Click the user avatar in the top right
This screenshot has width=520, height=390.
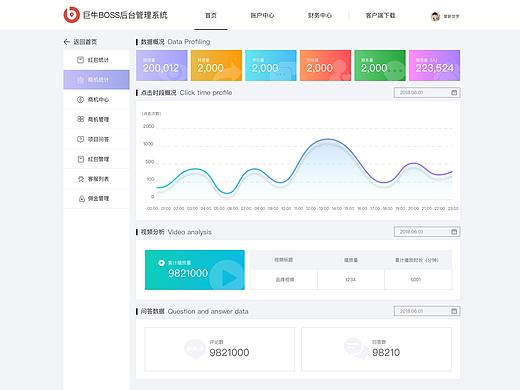(x=435, y=16)
